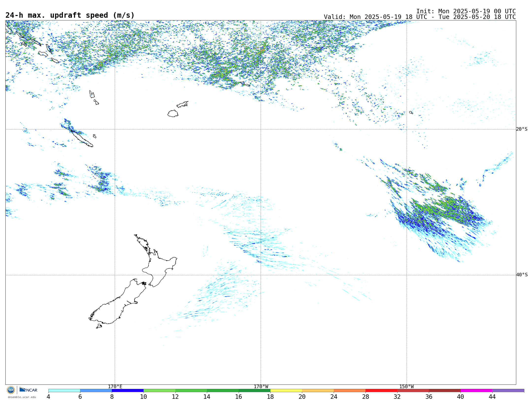Open the ensemble.ucar.edu link text

click(x=22, y=397)
